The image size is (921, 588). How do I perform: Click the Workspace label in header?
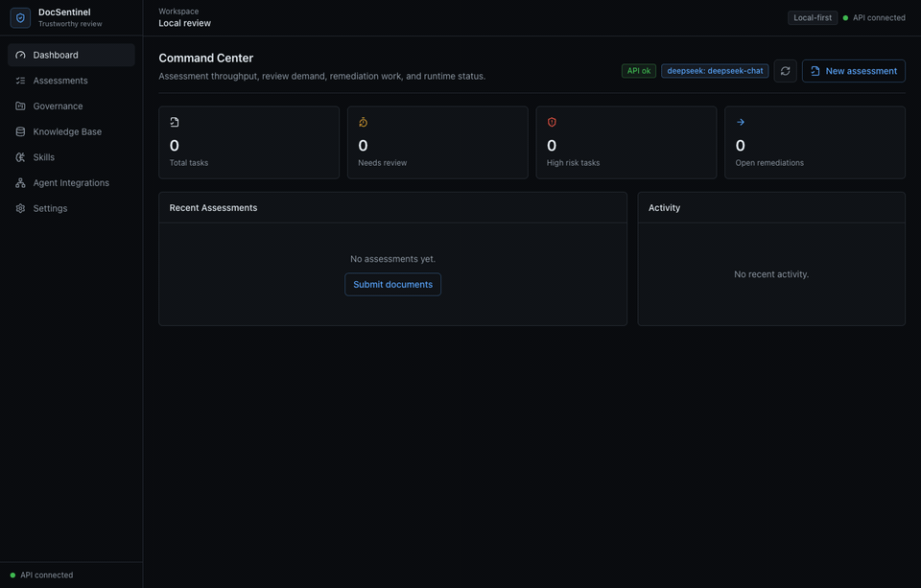(178, 12)
